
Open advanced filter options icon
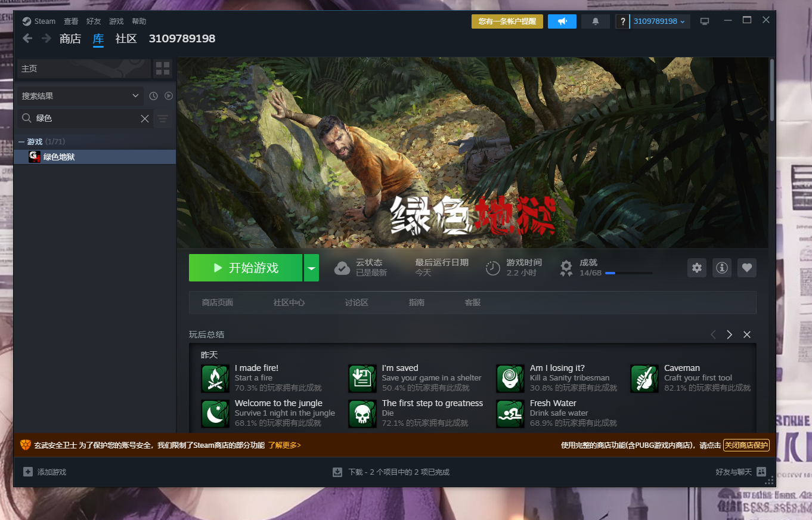[x=162, y=119]
